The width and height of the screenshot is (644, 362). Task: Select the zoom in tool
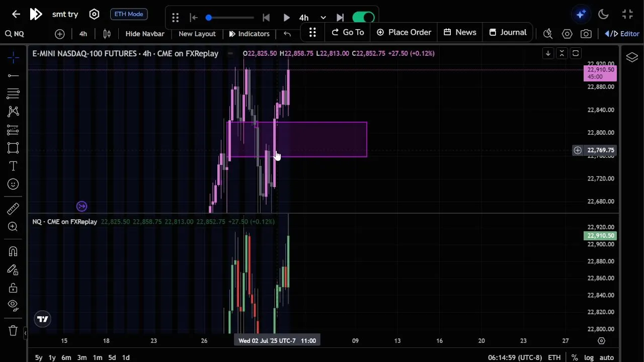(x=14, y=227)
